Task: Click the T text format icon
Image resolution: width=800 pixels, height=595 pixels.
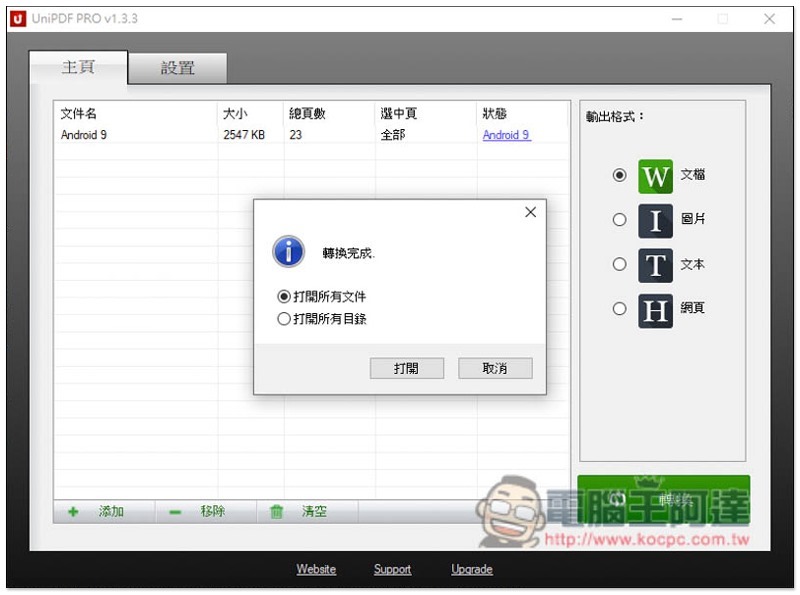Action: click(655, 265)
